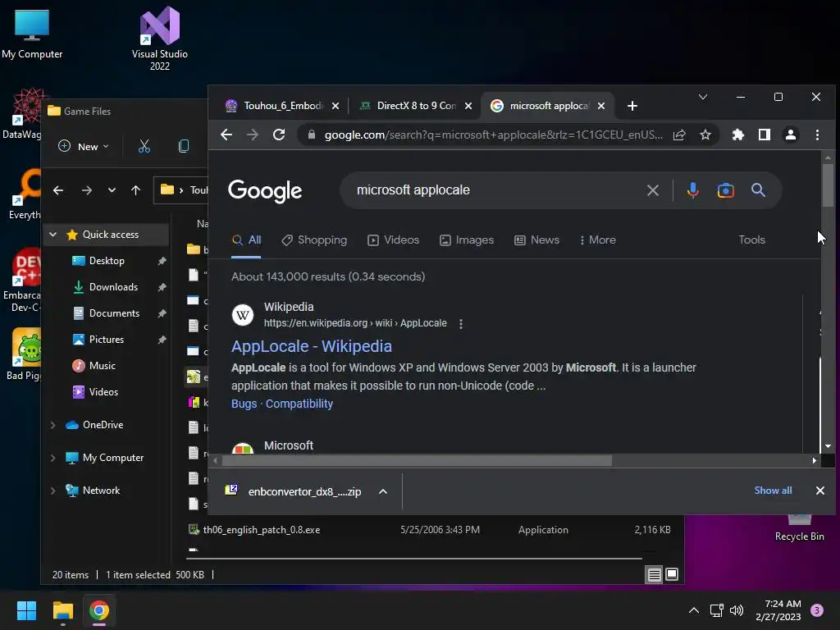The width and height of the screenshot is (840, 630).
Task: Expand OneDrive in Explorer sidebar
Action: (x=53, y=426)
